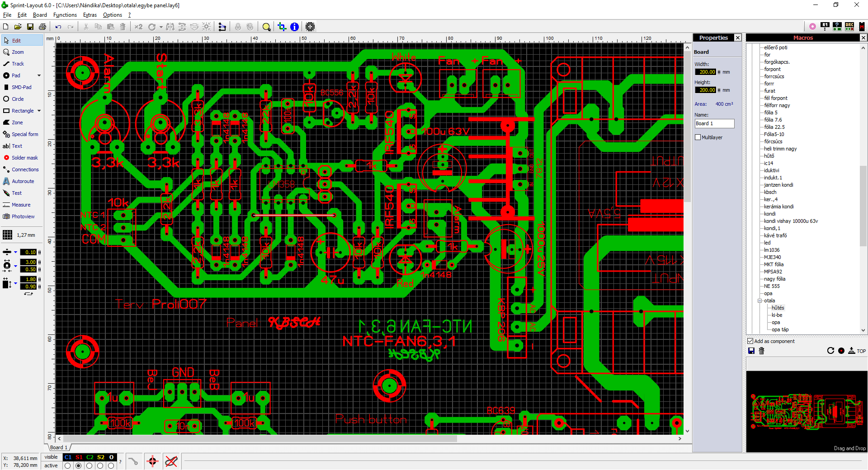Open the Pad tool dropdown arrow
Screen dimensions: 868x470
pyautogui.click(x=39, y=75)
